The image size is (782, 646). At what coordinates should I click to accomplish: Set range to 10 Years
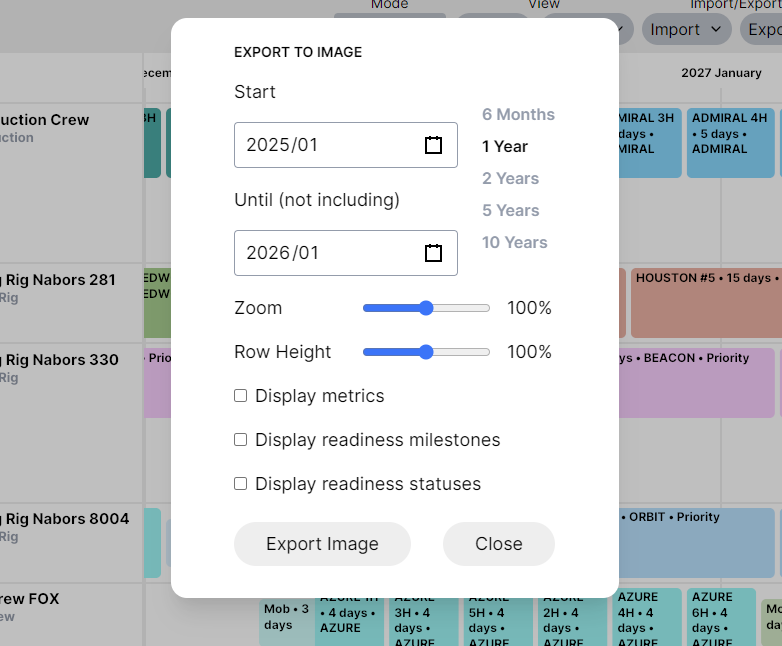click(514, 242)
